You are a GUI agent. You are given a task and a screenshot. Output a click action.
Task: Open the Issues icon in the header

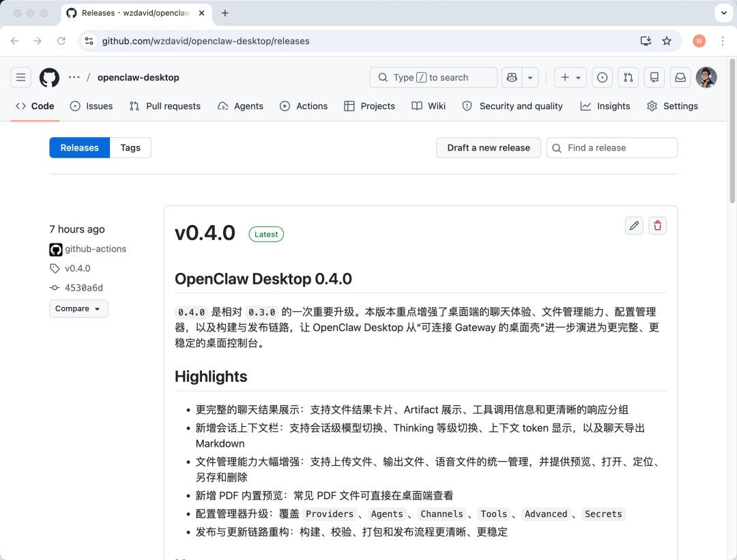602,78
